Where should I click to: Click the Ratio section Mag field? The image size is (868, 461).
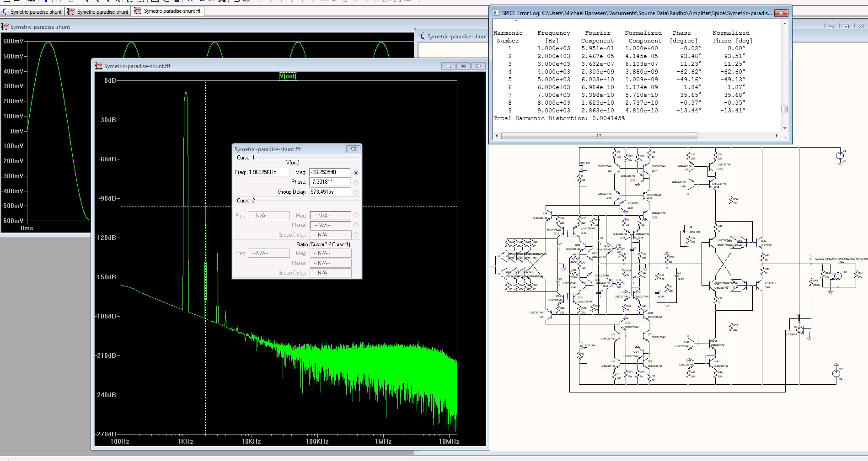click(331, 253)
